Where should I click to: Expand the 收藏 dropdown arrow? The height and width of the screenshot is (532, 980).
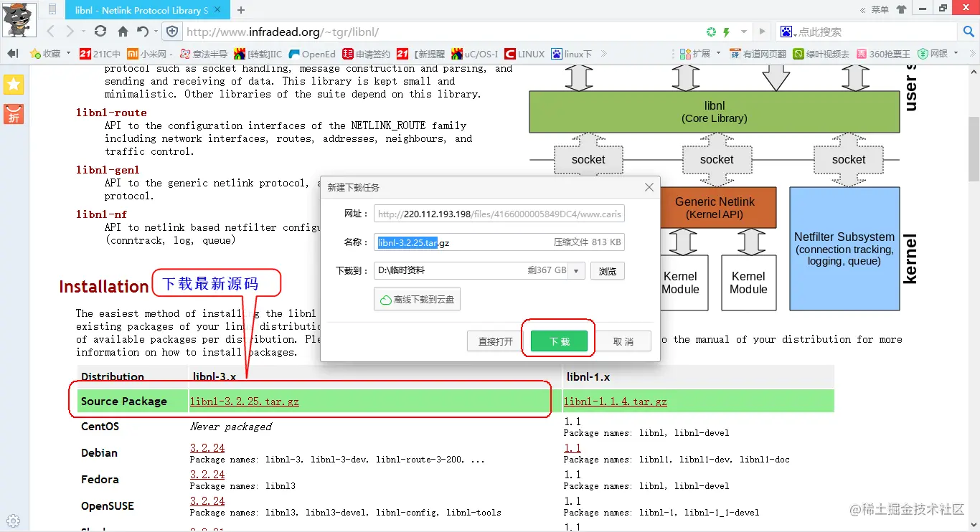pyautogui.click(x=69, y=54)
